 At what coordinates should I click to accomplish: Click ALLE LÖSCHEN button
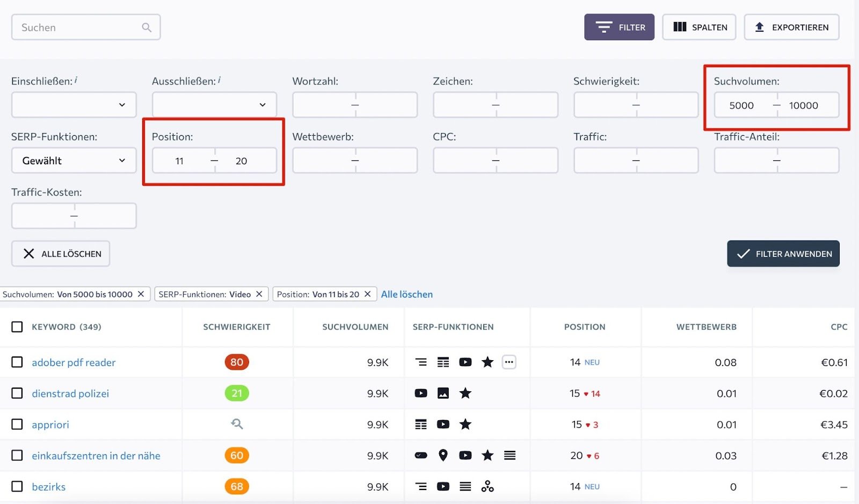click(61, 253)
